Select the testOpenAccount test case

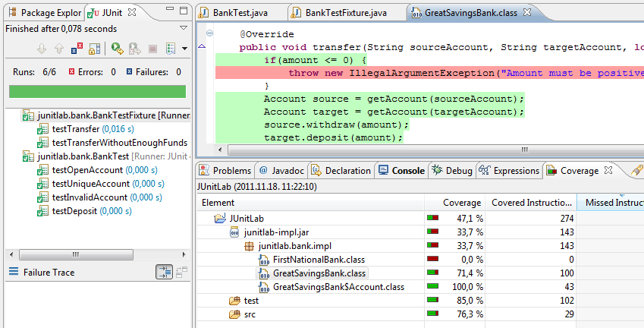[97, 170]
